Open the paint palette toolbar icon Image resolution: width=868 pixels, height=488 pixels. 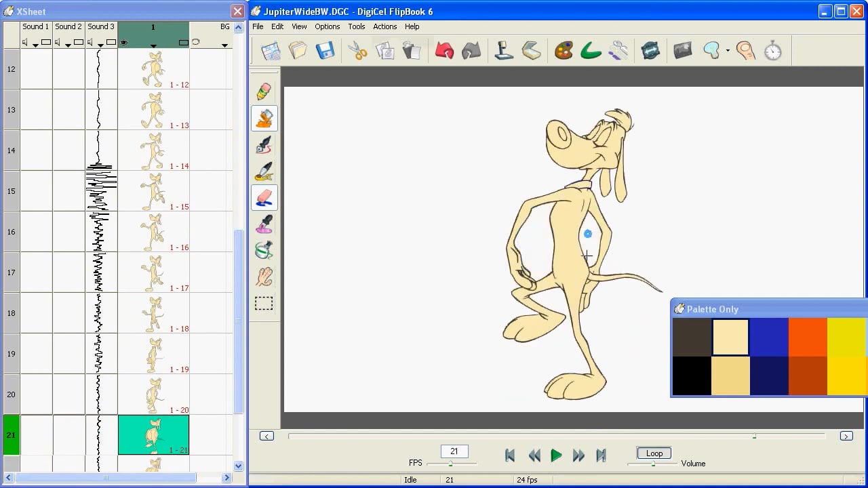pyautogui.click(x=564, y=51)
